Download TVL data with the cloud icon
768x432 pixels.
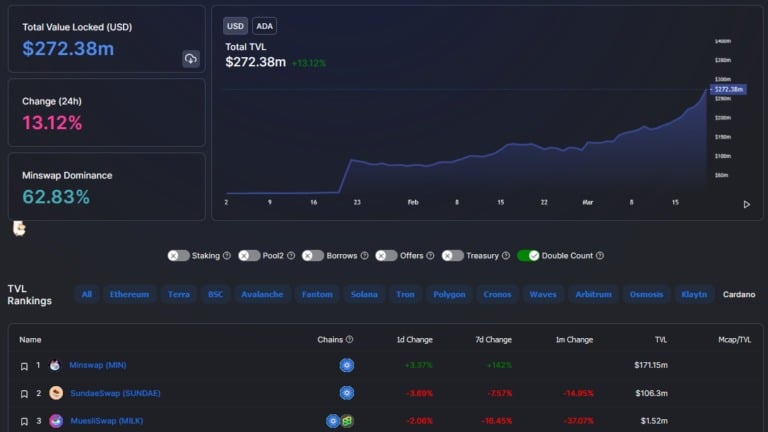pyautogui.click(x=191, y=59)
